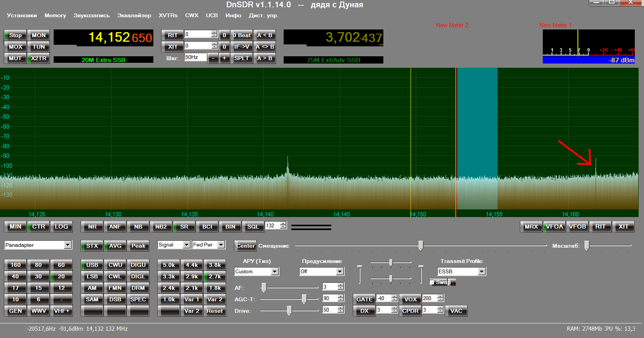Click the VAC button

456,311
